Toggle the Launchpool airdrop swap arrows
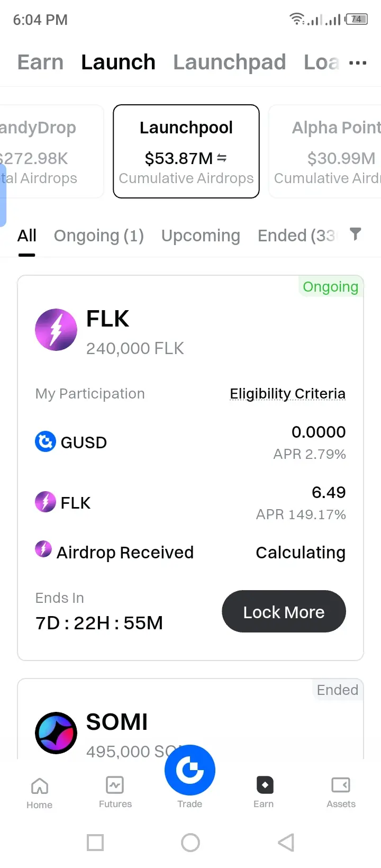Screen dimensions: 381x868 222,158
